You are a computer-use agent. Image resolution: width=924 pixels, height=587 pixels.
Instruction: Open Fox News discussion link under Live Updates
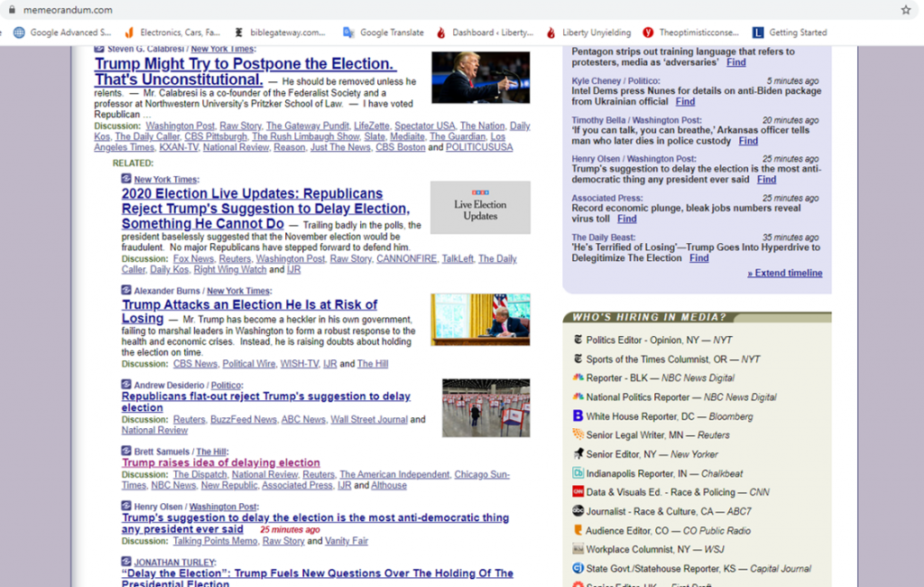click(193, 258)
